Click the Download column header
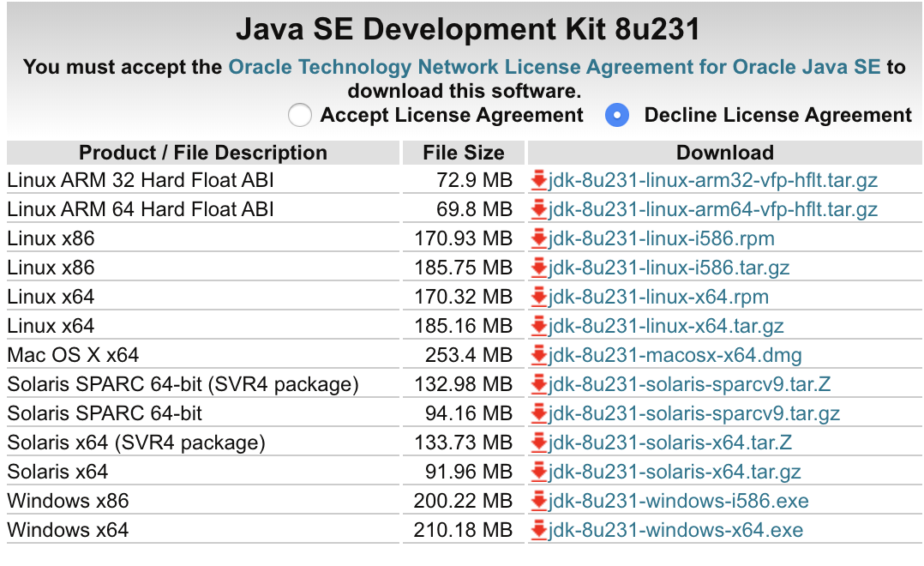Viewport: 924px width, 566px height. coord(725,153)
